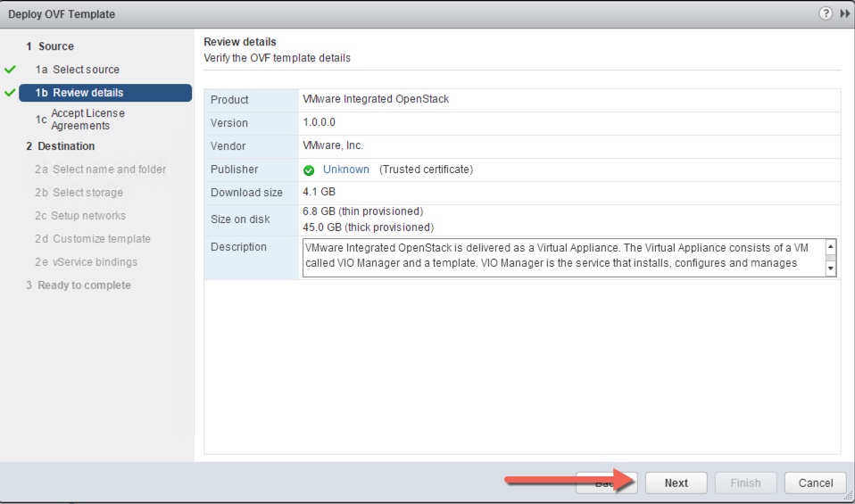
Task: Go to step 1a Select source
Action: (86, 70)
